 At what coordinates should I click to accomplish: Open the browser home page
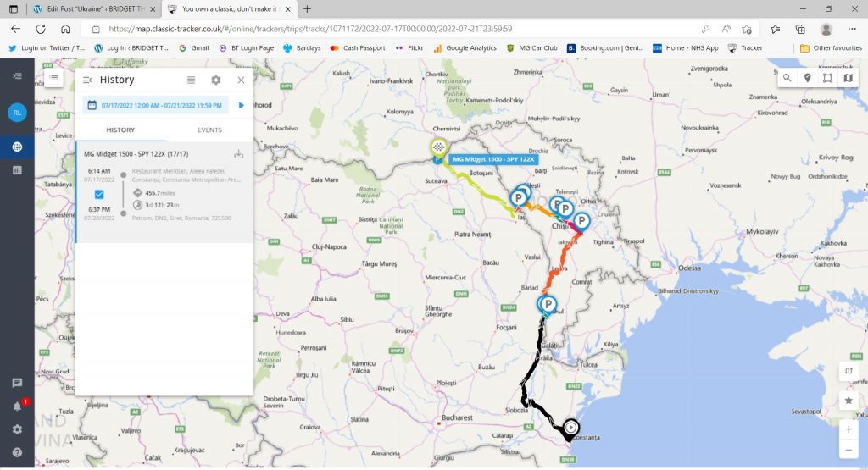coord(65,29)
